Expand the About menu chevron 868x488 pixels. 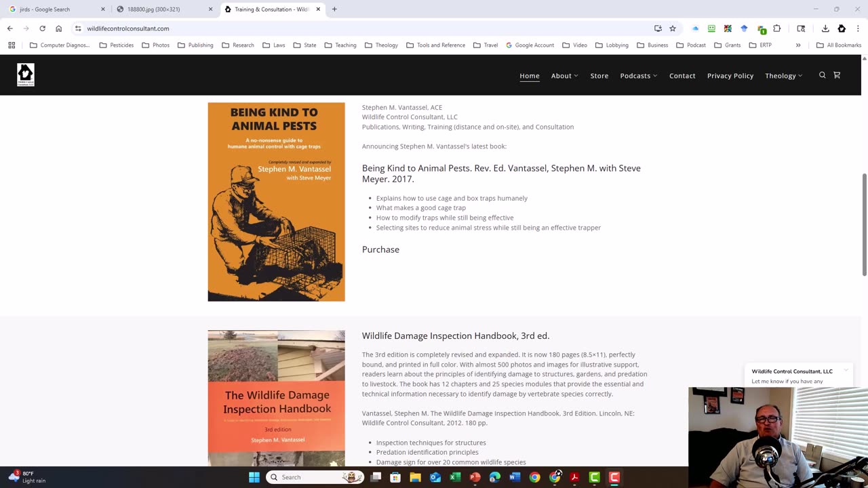[576, 76]
